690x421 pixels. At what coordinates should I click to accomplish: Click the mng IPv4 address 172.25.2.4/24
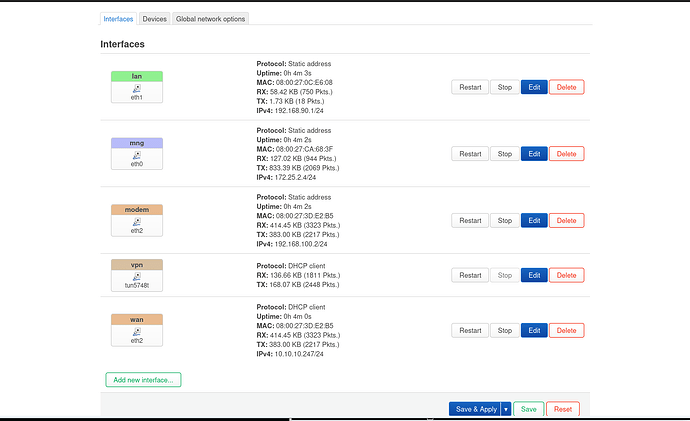295,178
